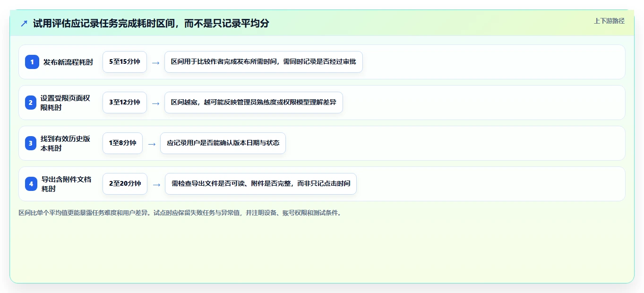Click the arrow after '5至15分钟'
Image resolution: width=644 pixels, height=293 pixels.
[155, 62]
